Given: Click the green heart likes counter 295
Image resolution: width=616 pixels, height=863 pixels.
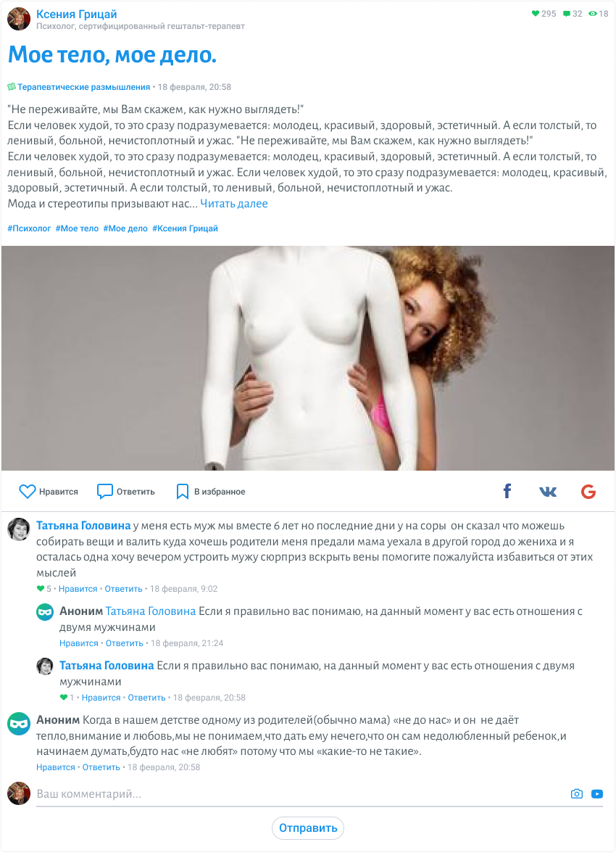Looking at the screenshot, I should pos(544,13).
